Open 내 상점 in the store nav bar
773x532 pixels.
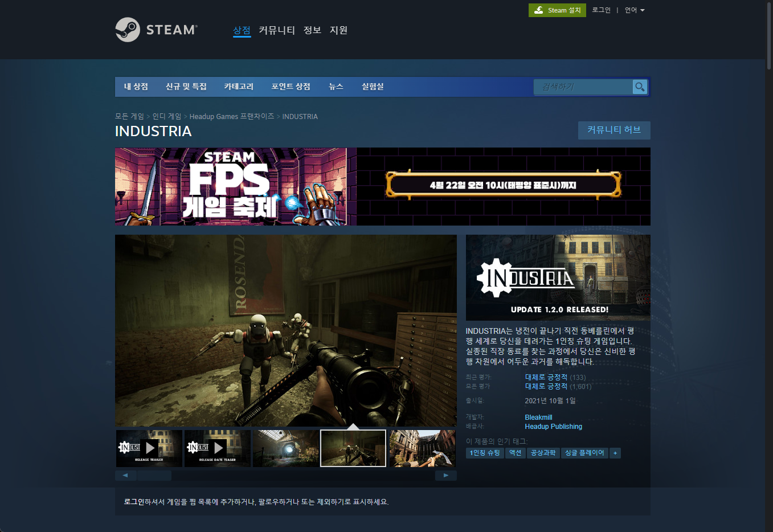136,87
